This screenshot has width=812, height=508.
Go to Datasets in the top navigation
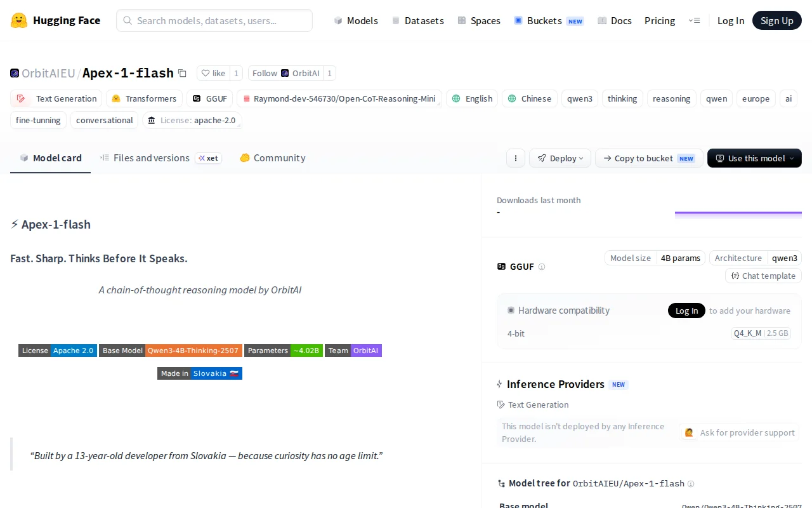417,20
